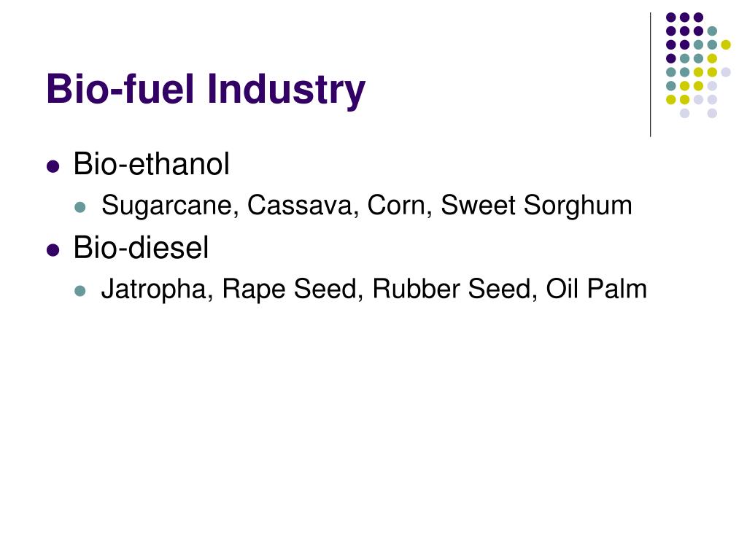Image resolution: width=747 pixels, height=560 pixels.
Task: Click the word 'Industry' in the title
Action: (x=286, y=90)
